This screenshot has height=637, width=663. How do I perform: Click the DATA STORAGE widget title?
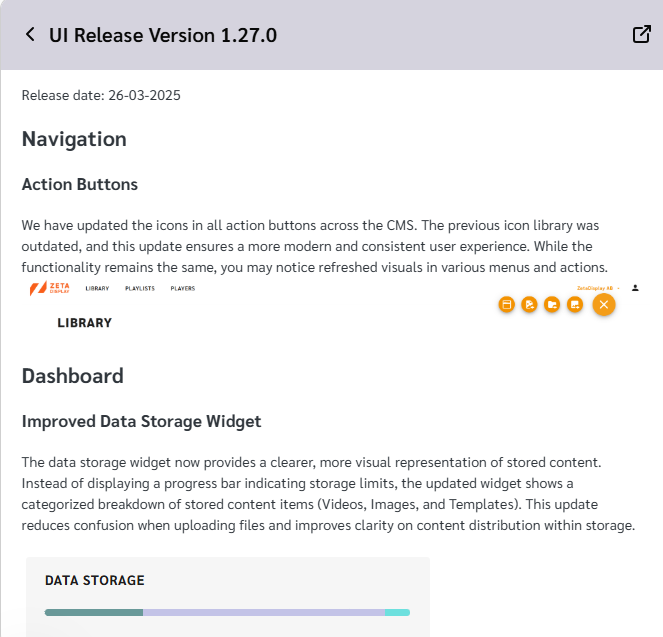click(x=95, y=580)
